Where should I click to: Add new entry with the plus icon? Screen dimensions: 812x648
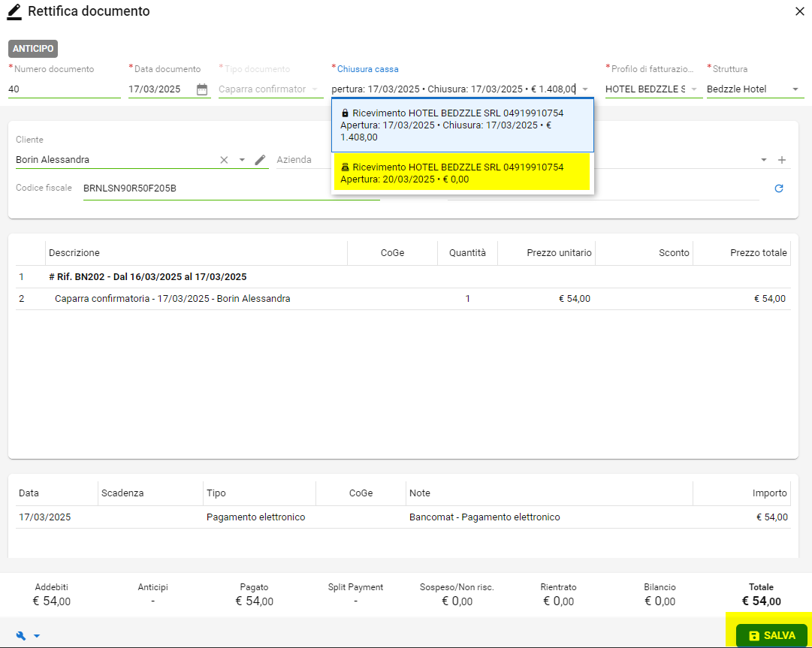pyautogui.click(x=781, y=160)
